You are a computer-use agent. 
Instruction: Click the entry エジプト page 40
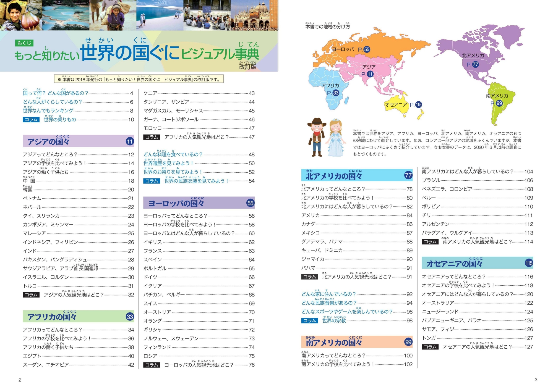(x=78, y=356)
